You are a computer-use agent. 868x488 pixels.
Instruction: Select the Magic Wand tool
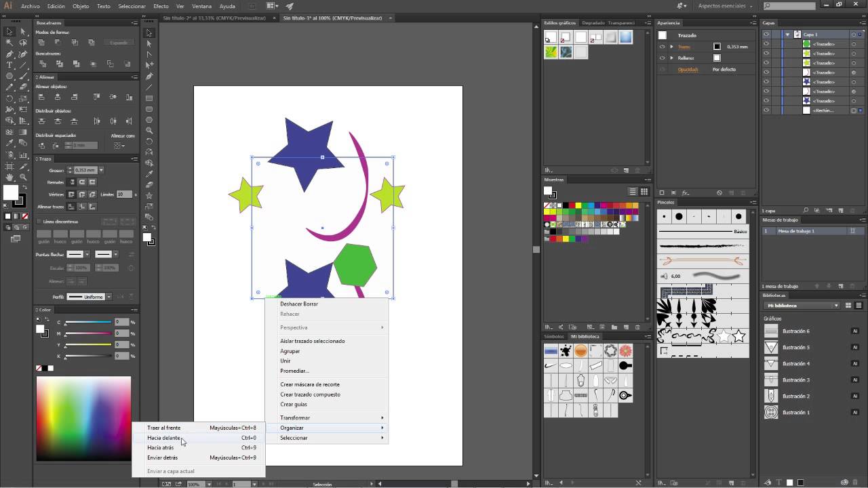[x=9, y=43]
